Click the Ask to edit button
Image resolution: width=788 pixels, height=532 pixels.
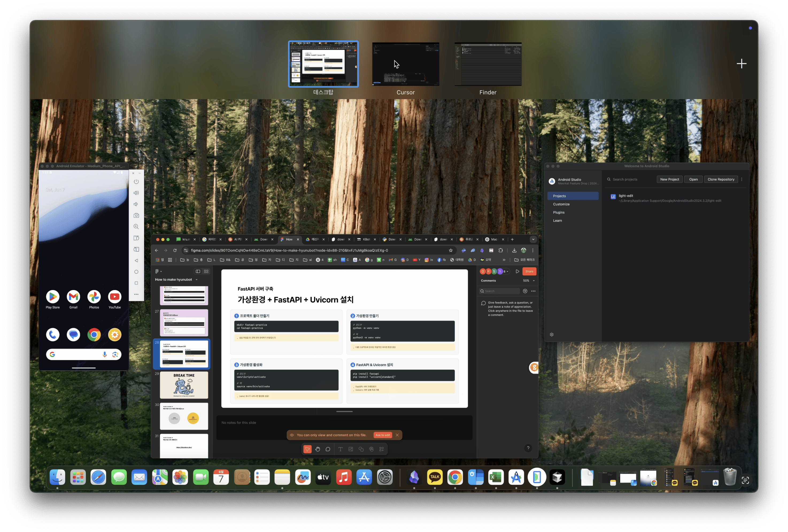click(383, 435)
